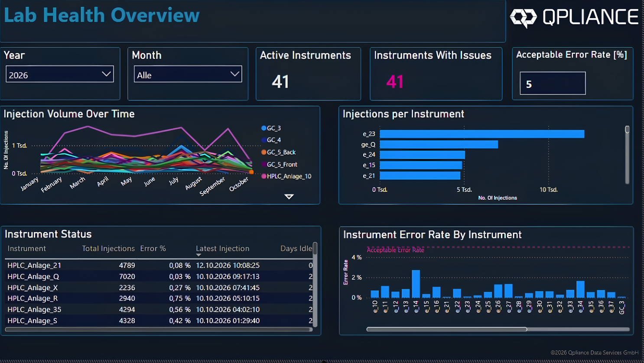This screenshot has width=644, height=363.
Task: Click Instrument Status vertical scrollbar
Action: (x=315, y=285)
